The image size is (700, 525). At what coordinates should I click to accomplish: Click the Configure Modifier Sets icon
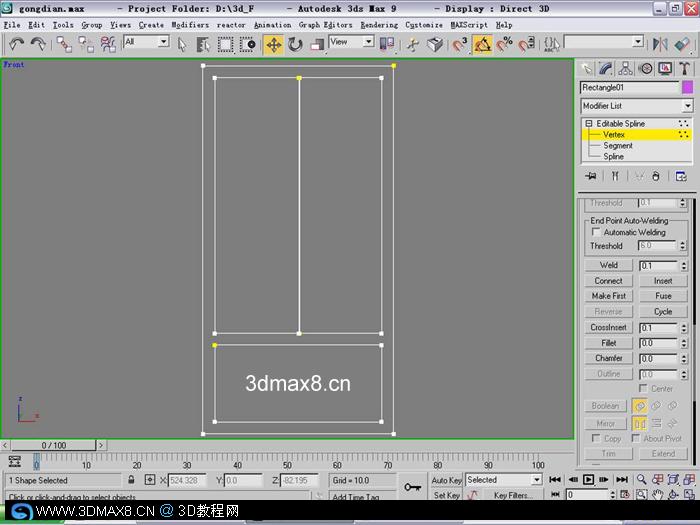[x=681, y=176]
